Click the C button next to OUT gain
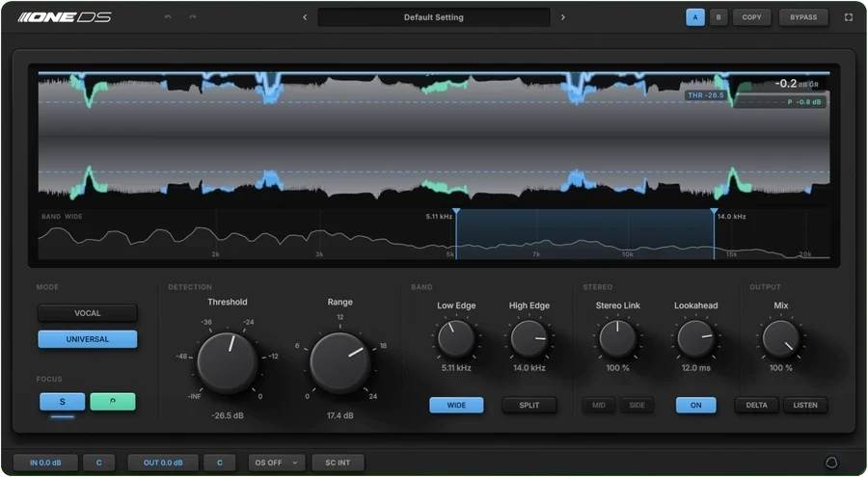 click(219, 463)
